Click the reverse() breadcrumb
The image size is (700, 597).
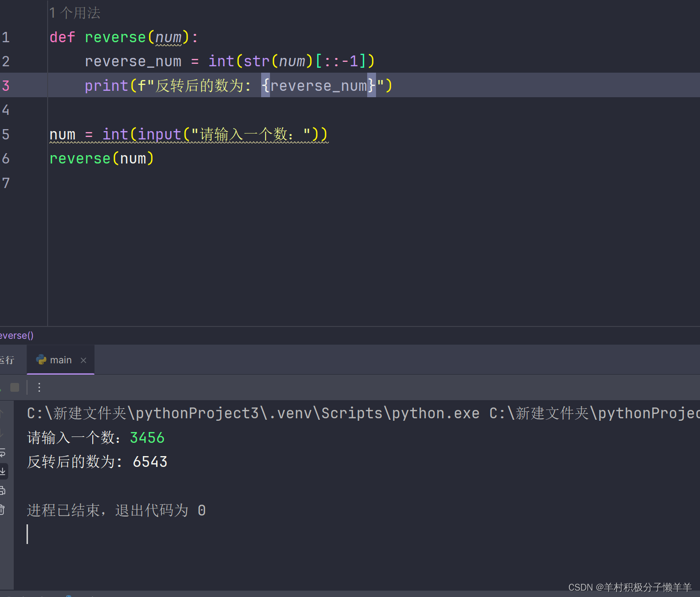click(17, 335)
